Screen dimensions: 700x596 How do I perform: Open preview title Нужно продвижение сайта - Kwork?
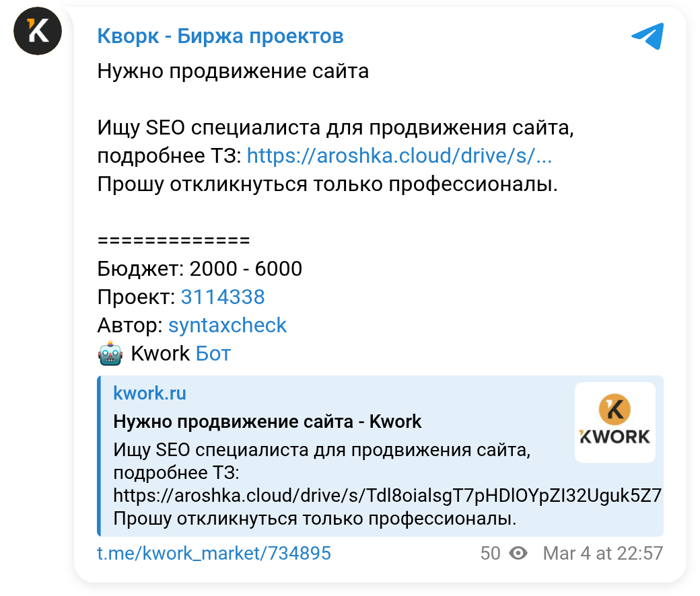point(267,422)
